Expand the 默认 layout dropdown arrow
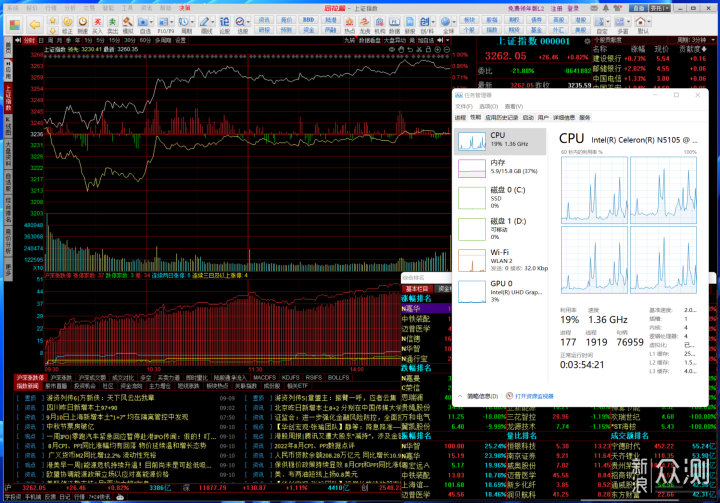 coord(648,22)
